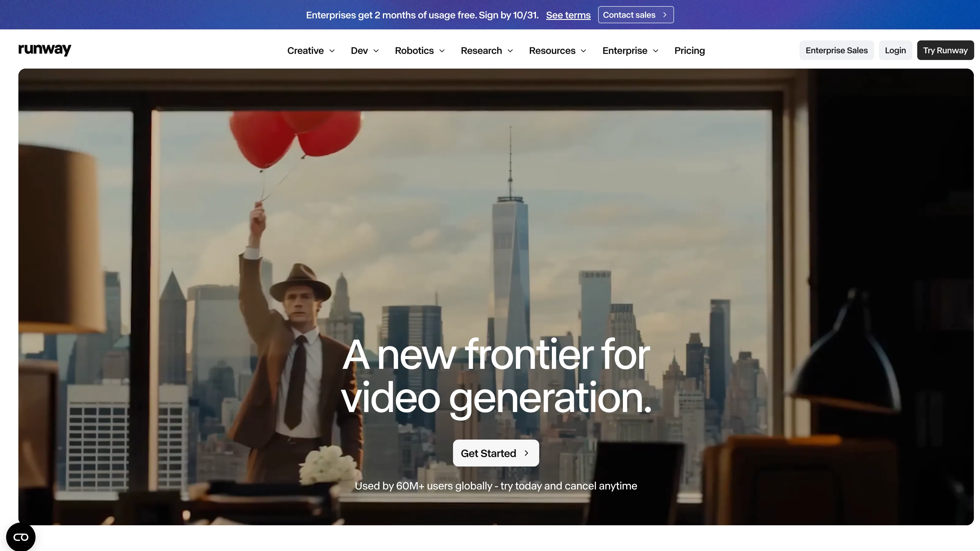Expand the Dev chevron
980x551 pixels.
click(376, 51)
